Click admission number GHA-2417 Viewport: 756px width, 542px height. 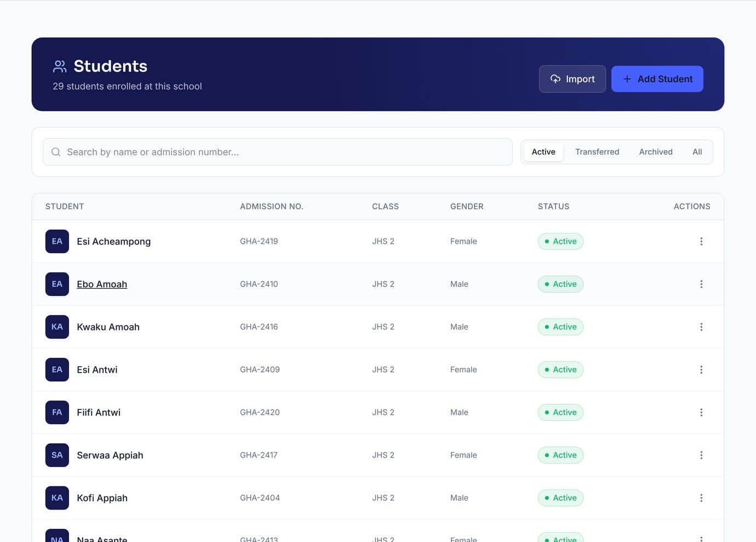259,455
